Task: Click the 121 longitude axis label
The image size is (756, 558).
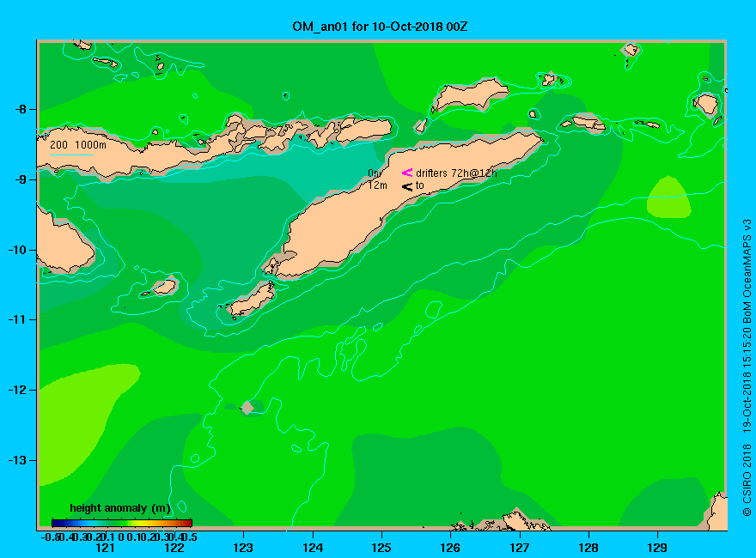Action: coord(105,548)
